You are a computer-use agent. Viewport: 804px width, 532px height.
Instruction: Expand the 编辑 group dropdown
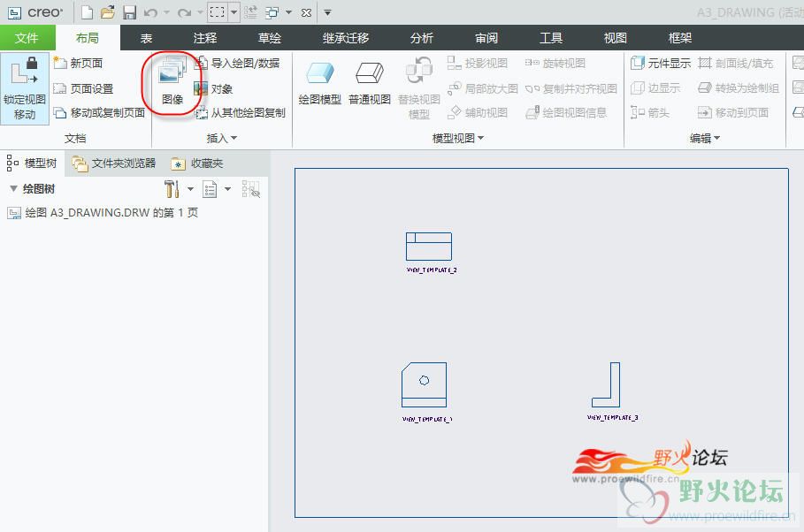point(705,138)
